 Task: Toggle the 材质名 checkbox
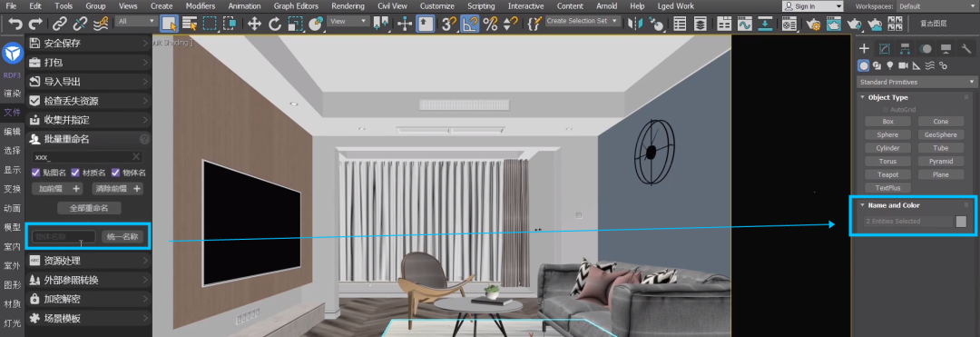[x=75, y=173]
